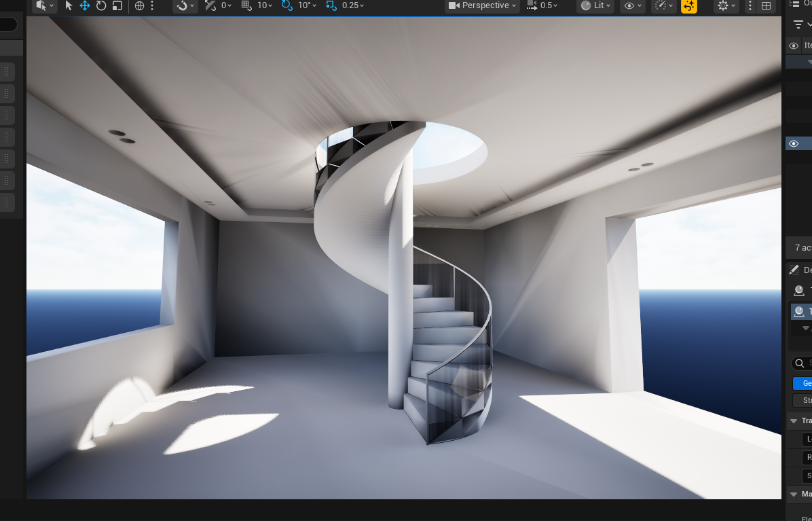Viewport: 812px width, 521px height.
Task: Open the Location property dropdown in Transform
Action: [x=807, y=439]
